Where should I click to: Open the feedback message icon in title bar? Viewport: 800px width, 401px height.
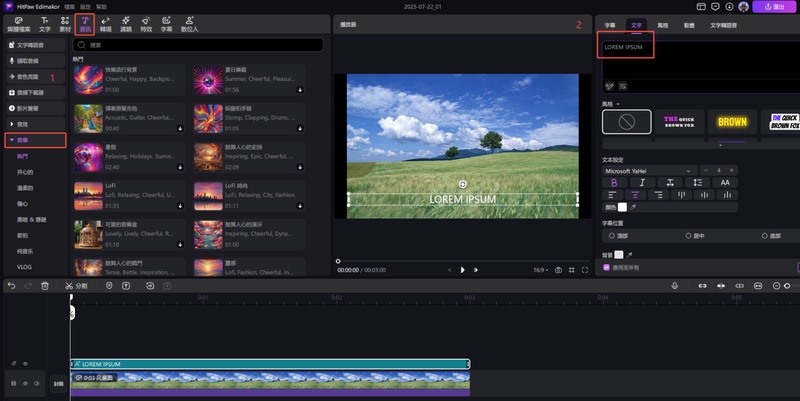[715, 7]
